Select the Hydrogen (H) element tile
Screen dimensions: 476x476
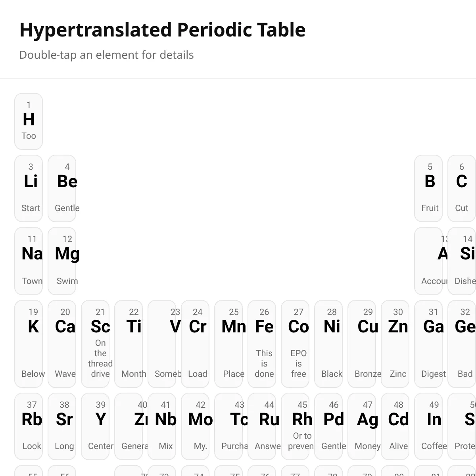[x=29, y=121]
